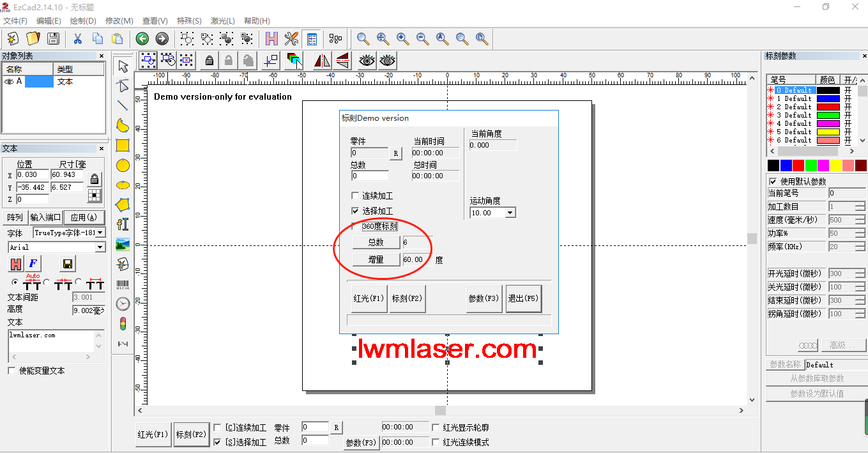This screenshot has width=868, height=453.
Task: Click the gray Redo arrow
Action: [x=162, y=38]
